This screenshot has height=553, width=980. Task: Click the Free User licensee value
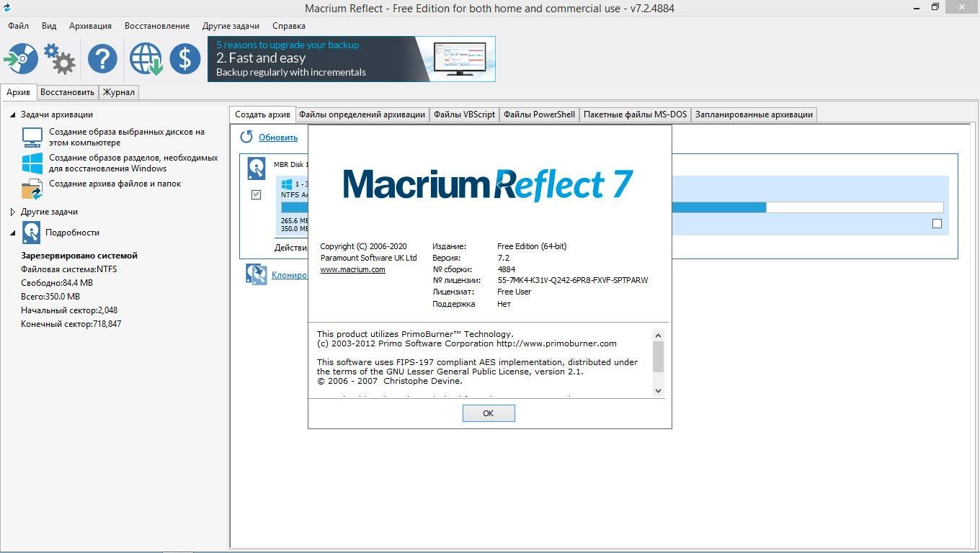(x=514, y=292)
